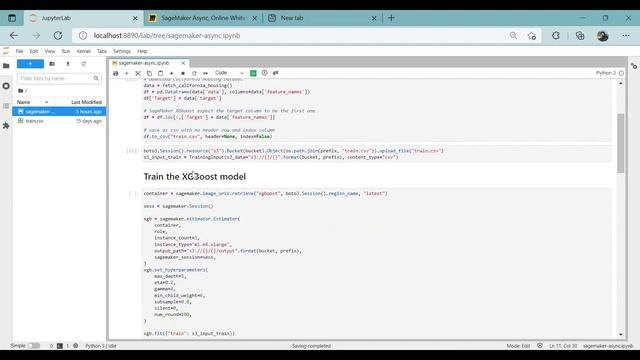Viewport: 640px width, 360px height.
Task: Click the browser page reload icon
Action: click(x=58, y=36)
